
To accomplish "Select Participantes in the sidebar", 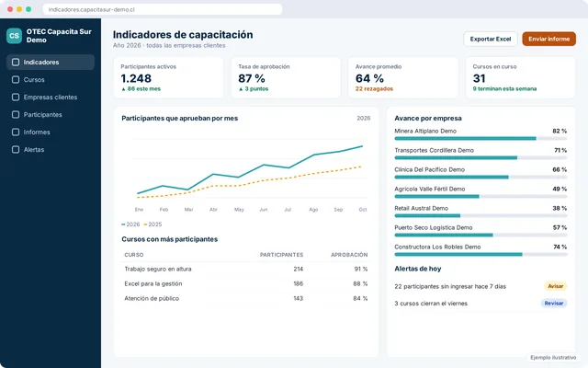I will [51, 114].
